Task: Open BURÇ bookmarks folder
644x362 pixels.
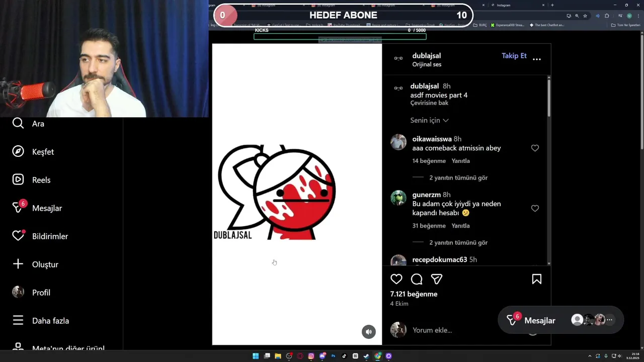Action: coord(480,25)
